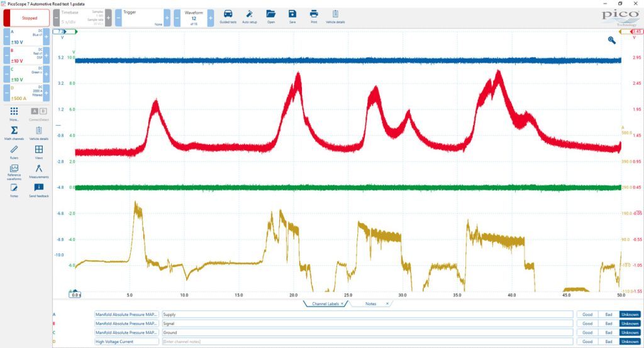This screenshot has width=644, height=348.
Task: Save the waveform with the disk icon
Action: [292, 16]
